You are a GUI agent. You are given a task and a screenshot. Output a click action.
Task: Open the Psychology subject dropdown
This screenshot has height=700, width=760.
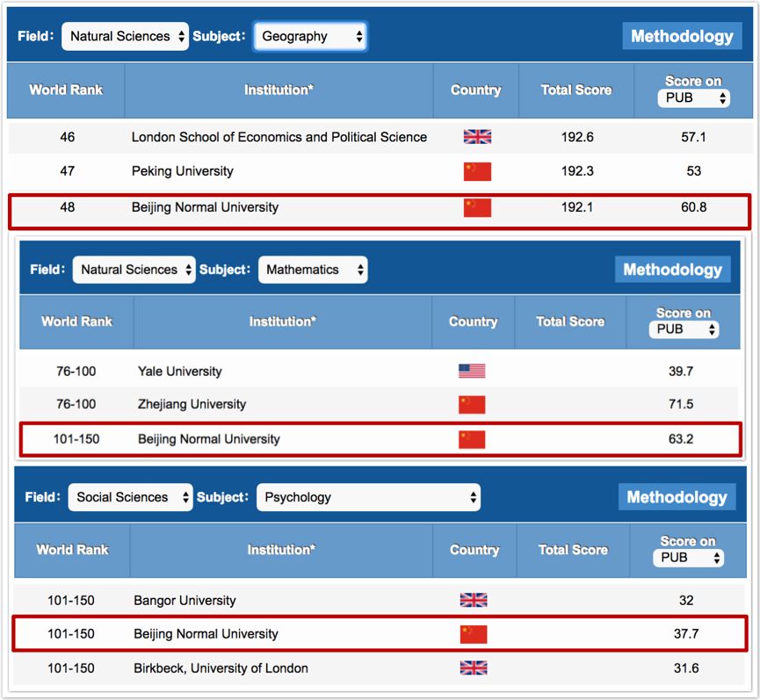[369, 497]
